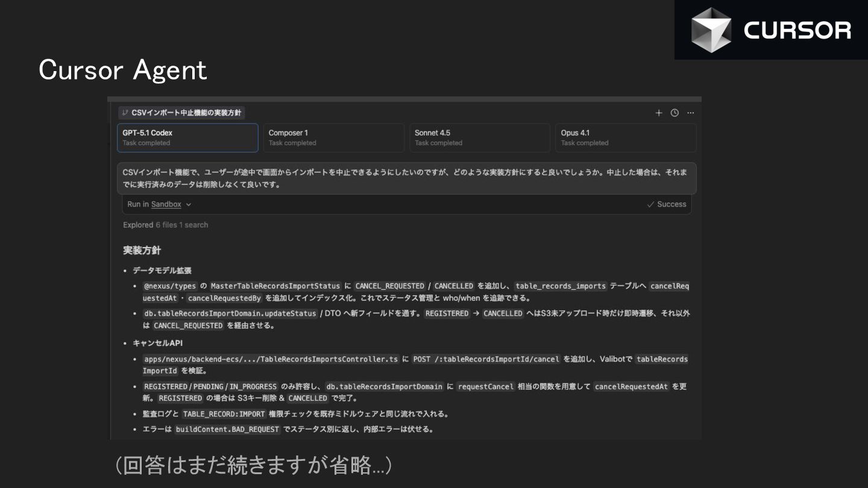Screen dimensions: 868x488
Task: Click the requestCancel code token
Action: point(486,387)
